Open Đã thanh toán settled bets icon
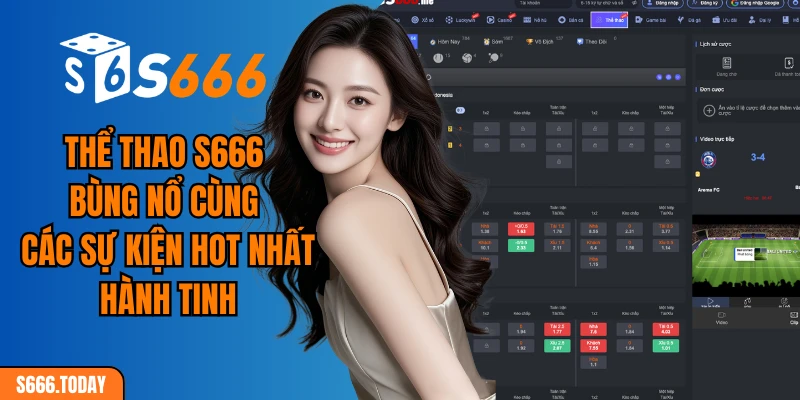The width and height of the screenshot is (800, 400). (x=788, y=63)
